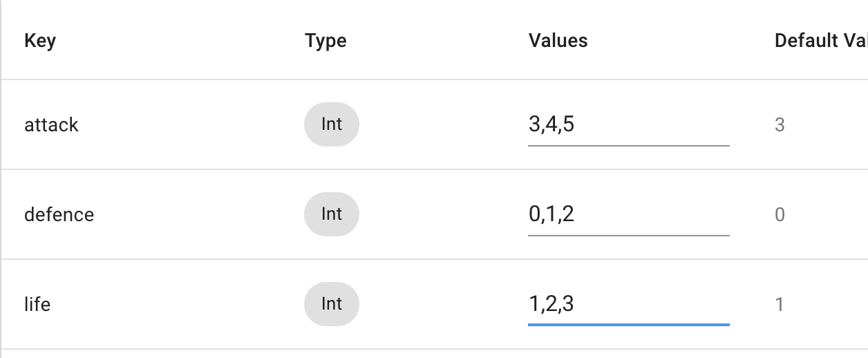Select the attack key cell
The image size is (868, 358).
click(51, 125)
